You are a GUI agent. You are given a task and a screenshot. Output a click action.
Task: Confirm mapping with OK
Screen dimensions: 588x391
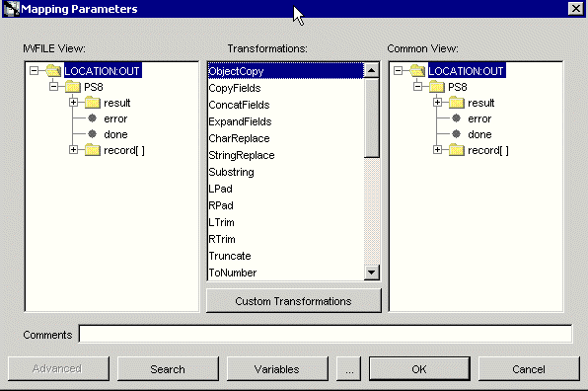point(419,369)
